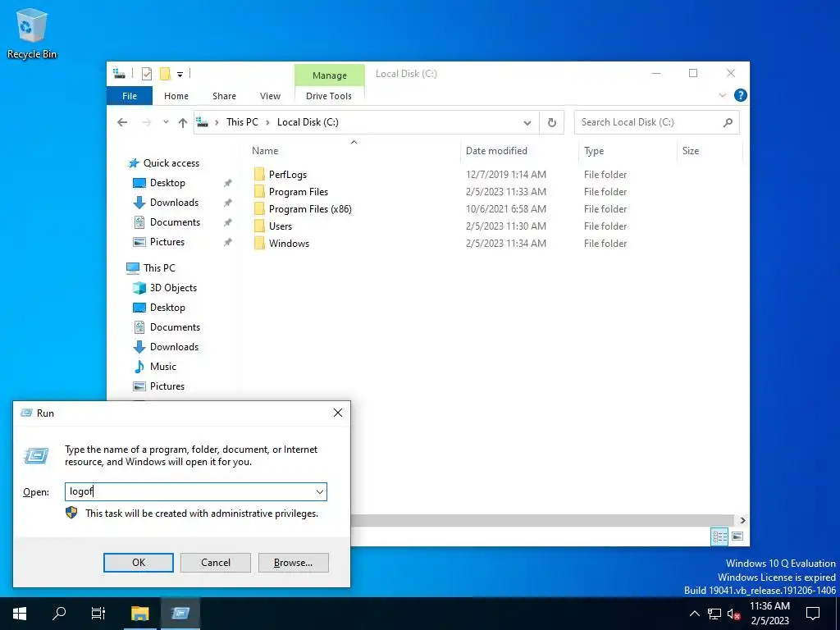
Task: Switch to the View ribbon tab
Action: click(270, 96)
